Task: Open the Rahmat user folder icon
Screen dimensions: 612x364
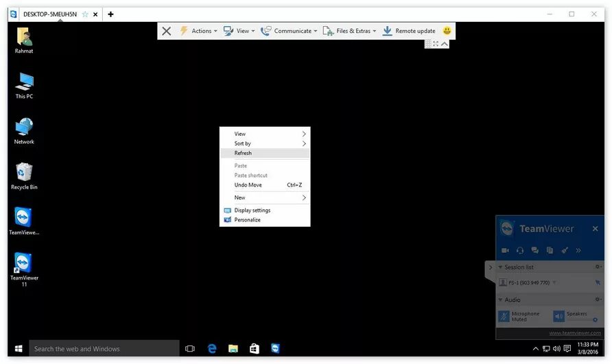Action: click(x=24, y=40)
